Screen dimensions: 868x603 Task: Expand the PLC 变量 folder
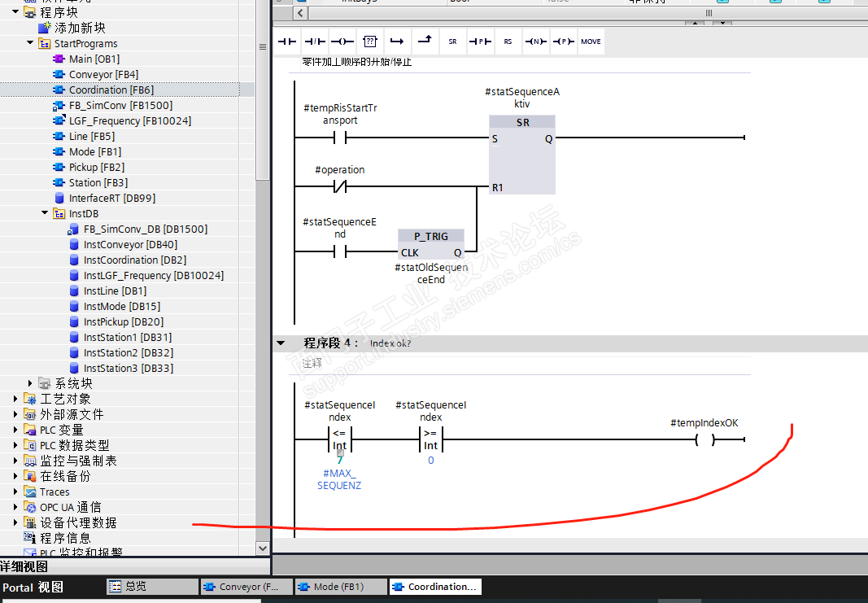coord(15,430)
